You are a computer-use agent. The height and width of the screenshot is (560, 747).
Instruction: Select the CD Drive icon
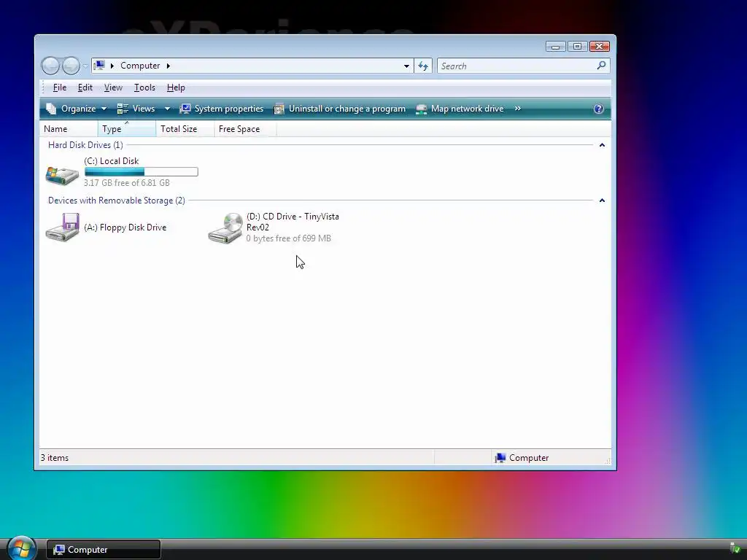pyautogui.click(x=225, y=228)
